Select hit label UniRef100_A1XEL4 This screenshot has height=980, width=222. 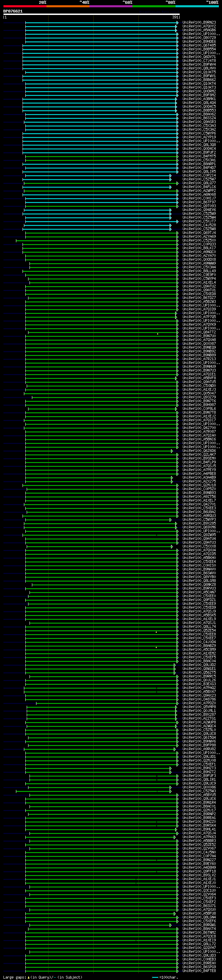coord(199,282)
